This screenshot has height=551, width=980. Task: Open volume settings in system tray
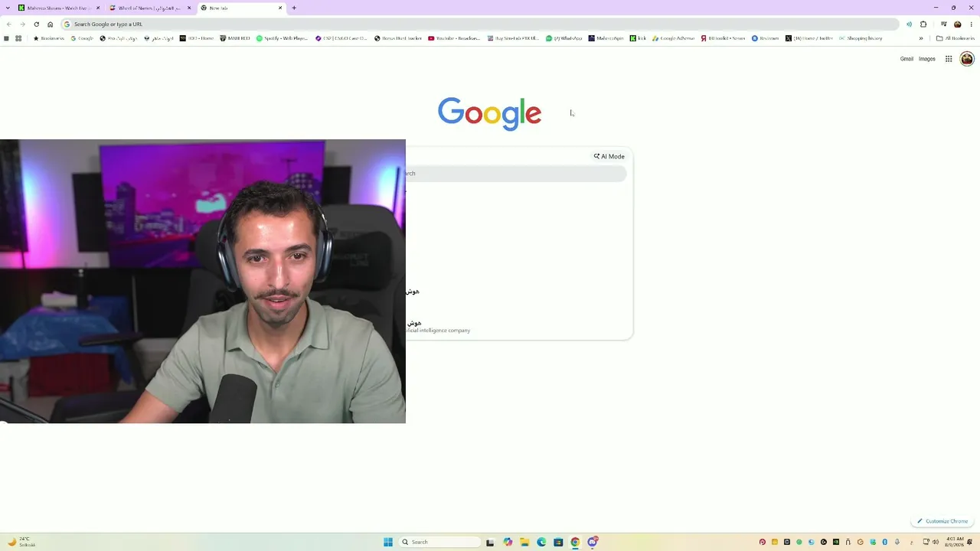point(936,542)
